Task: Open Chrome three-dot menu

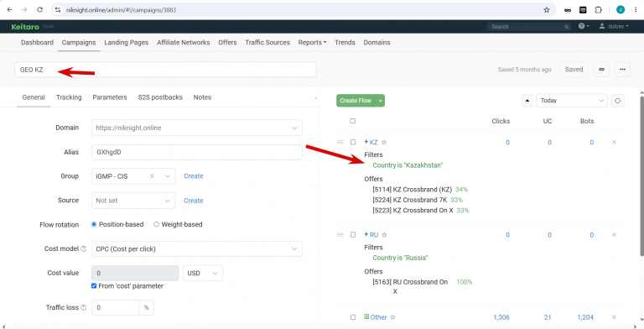Action: [x=636, y=10]
